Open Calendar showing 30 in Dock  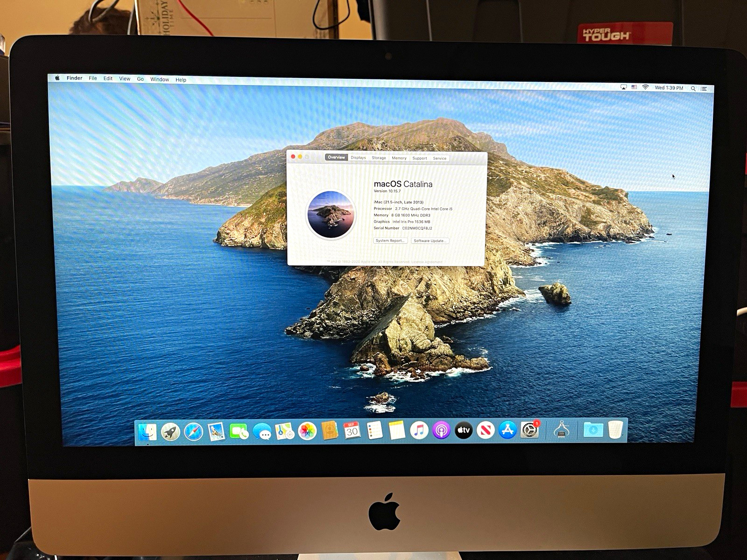click(352, 431)
